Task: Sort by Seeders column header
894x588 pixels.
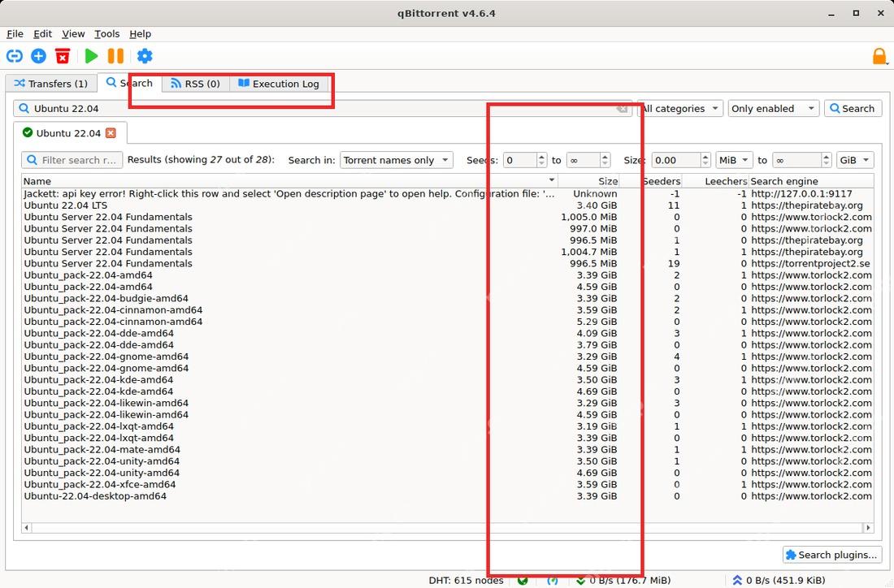Action: pyautogui.click(x=650, y=181)
